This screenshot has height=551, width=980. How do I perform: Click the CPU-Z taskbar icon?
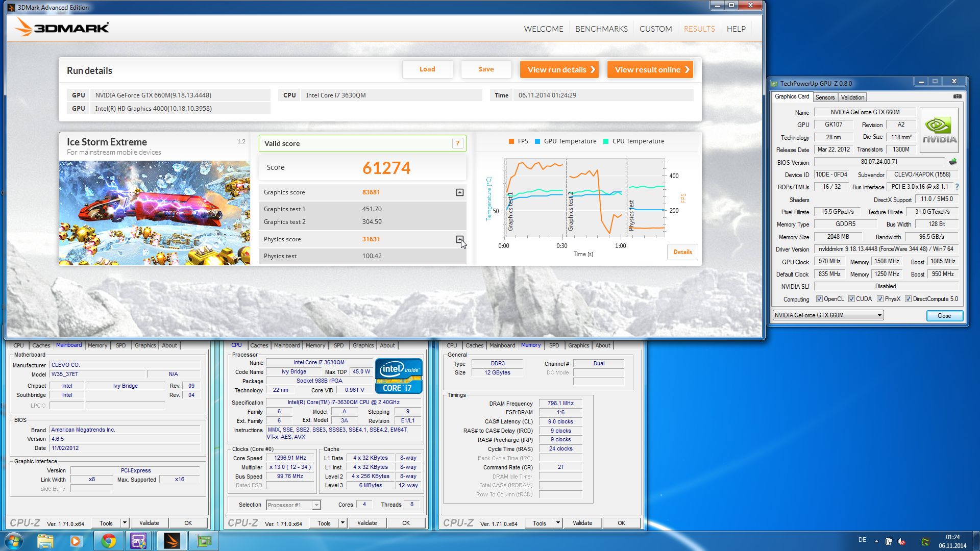click(139, 541)
